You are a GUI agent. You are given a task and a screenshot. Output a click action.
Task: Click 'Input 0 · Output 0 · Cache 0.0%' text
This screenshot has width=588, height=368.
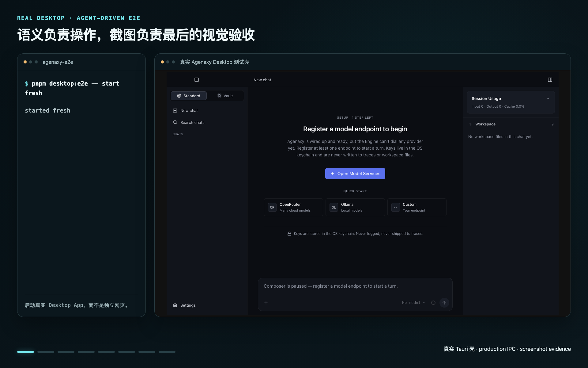click(498, 106)
